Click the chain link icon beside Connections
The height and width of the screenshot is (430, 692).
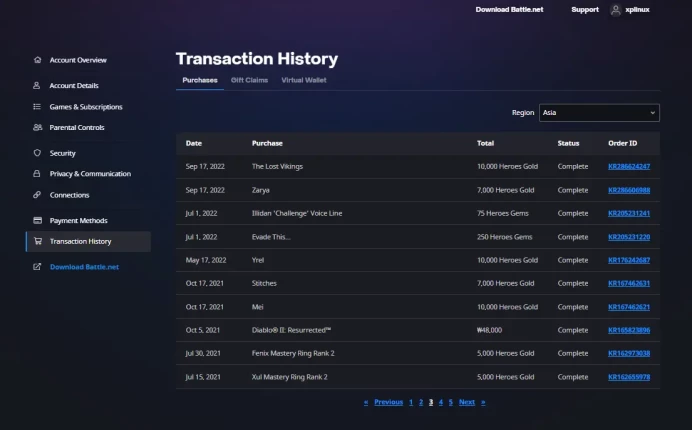pos(37,195)
